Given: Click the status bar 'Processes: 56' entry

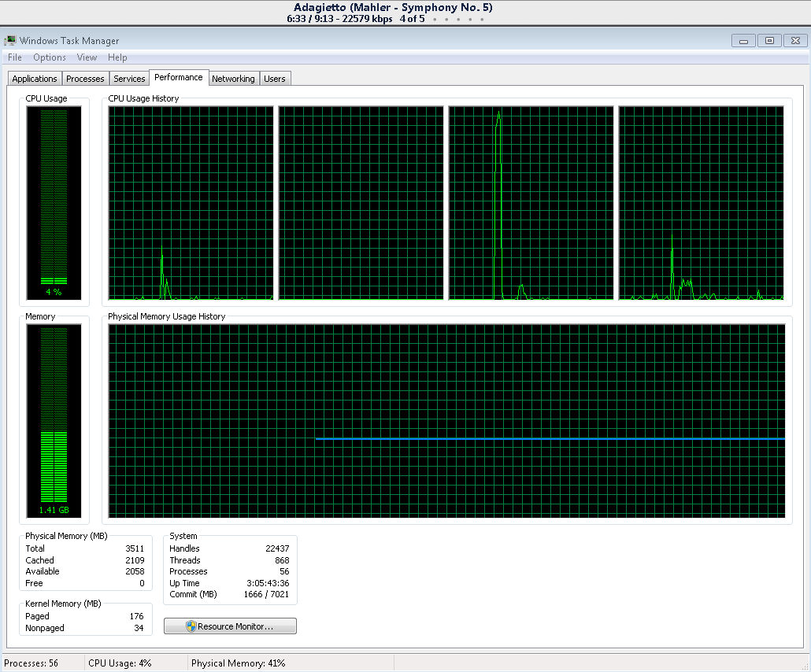Looking at the screenshot, I should pos(31,663).
